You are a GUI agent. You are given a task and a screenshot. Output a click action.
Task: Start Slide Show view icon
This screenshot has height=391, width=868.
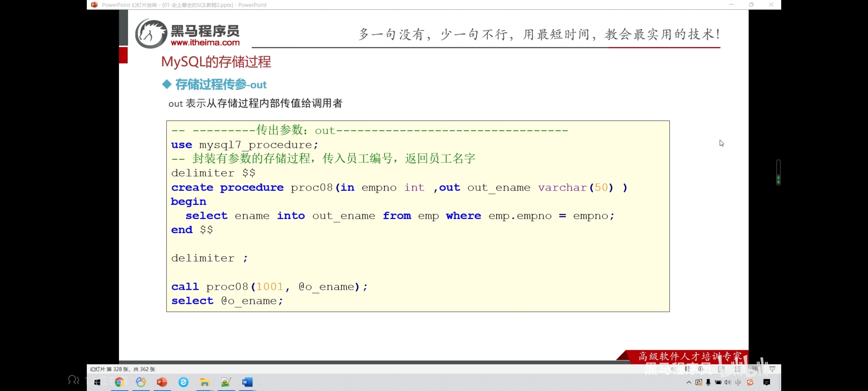(x=772, y=369)
